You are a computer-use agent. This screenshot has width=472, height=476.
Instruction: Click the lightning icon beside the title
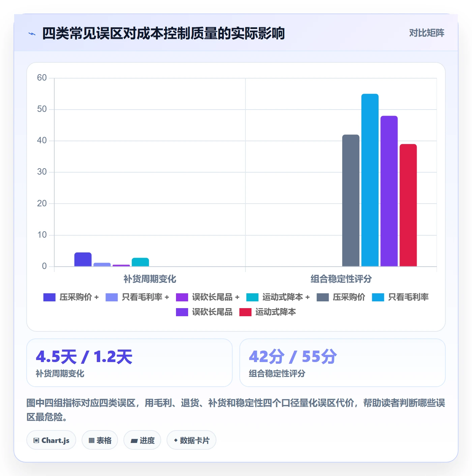tap(32, 34)
